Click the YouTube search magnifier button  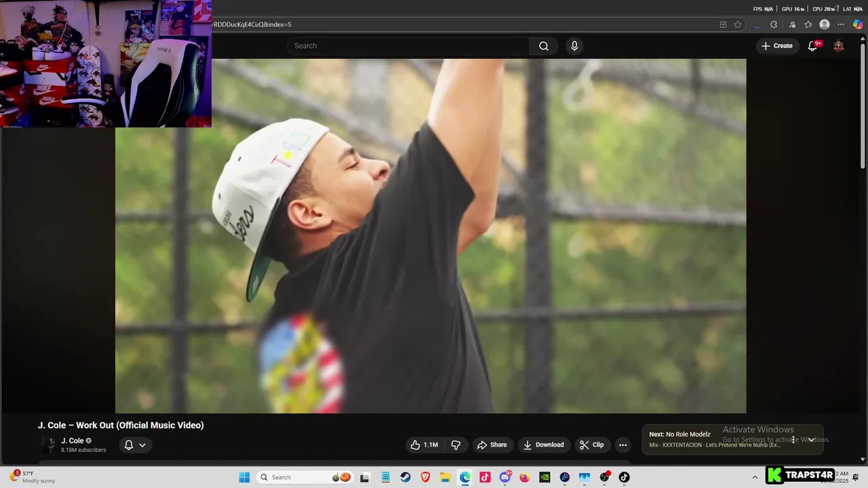(x=544, y=46)
